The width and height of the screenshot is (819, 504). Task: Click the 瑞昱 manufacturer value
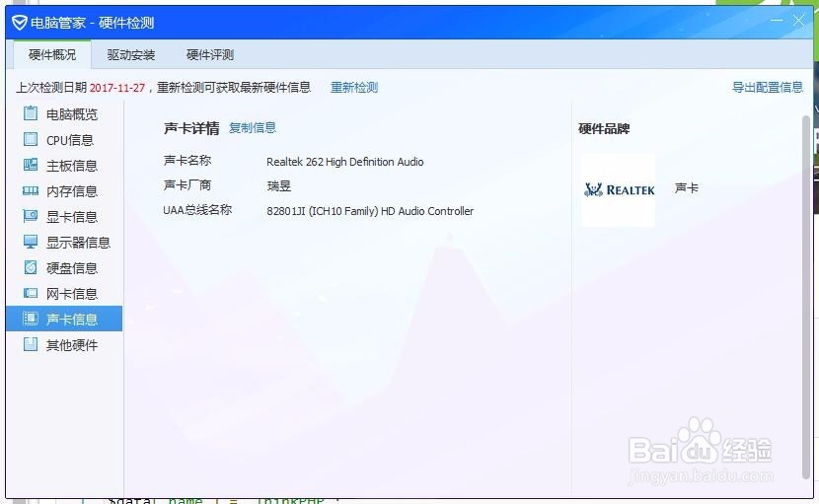tap(278, 186)
